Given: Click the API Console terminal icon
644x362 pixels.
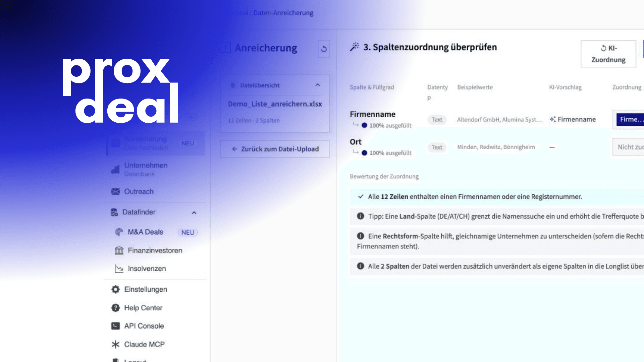Looking at the screenshot, I should pyautogui.click(x=115, y=326).
